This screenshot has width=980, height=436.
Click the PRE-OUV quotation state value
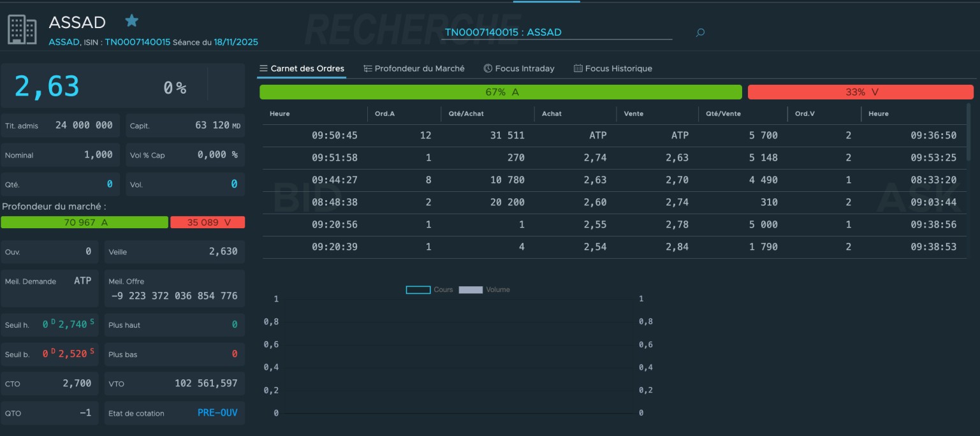[217, 413]
